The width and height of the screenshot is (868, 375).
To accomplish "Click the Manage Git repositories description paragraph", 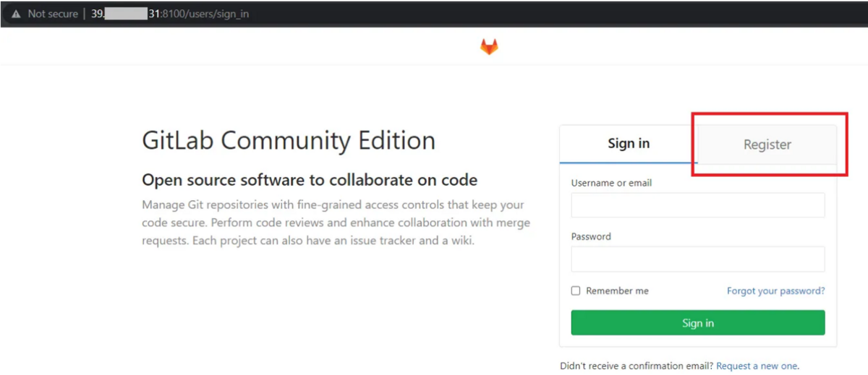I will [336, 223].
